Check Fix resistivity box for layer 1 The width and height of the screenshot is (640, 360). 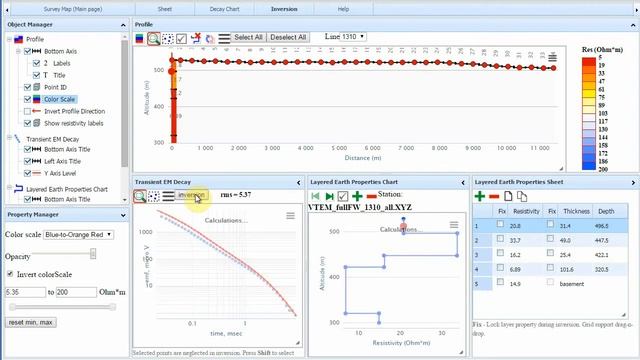[x=500, y=224]
